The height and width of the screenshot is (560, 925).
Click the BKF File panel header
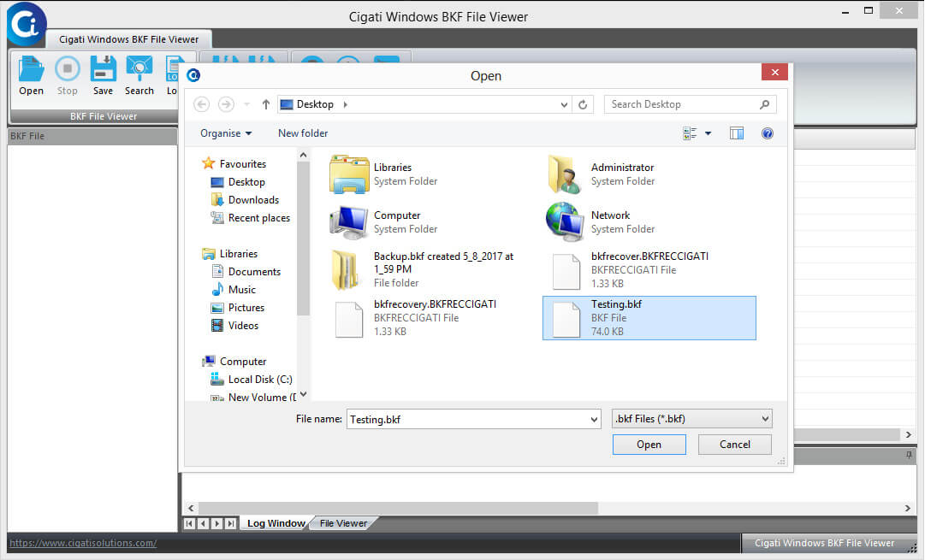[x=92, y=136]
